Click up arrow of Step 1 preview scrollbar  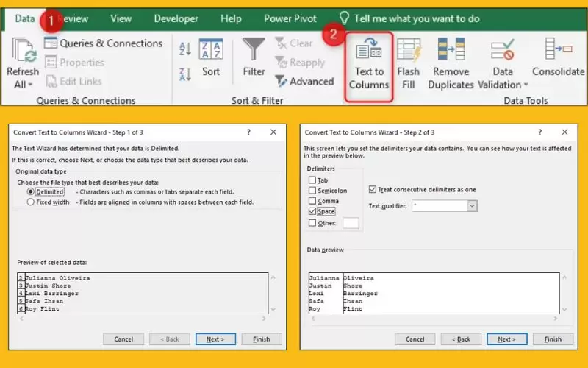click(273, 278)
